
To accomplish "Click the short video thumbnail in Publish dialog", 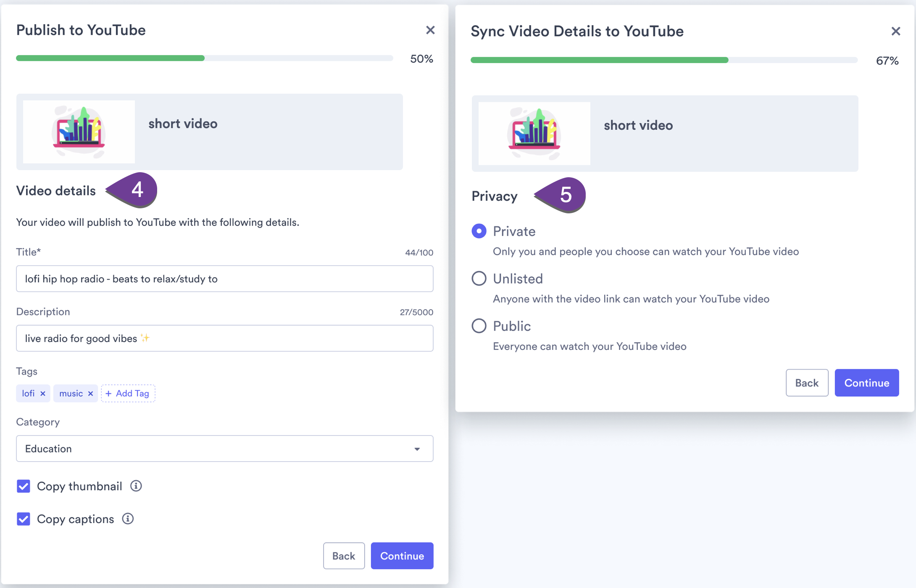I will (x=78, y=131).
